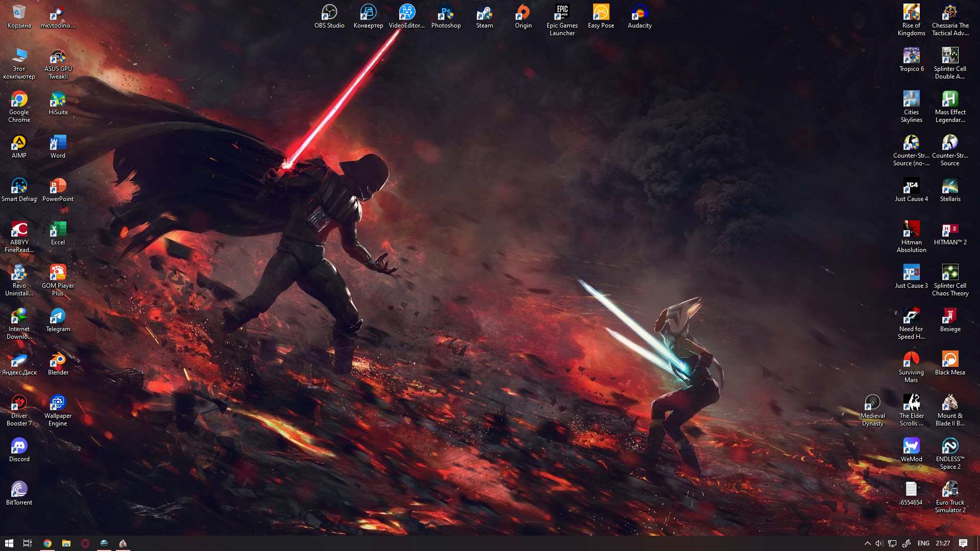Select the Need for Speed icon
Screen dimensions: 980x551
pyautogui.click(x=911, y=323)
